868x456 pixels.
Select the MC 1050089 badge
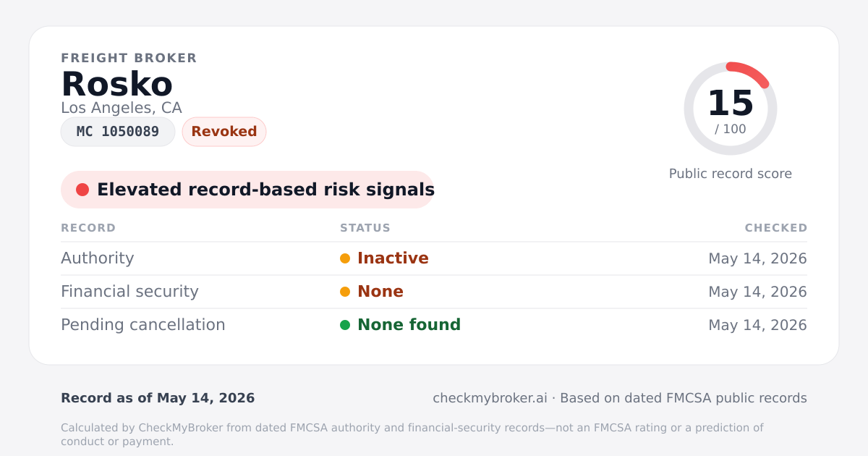point(118,132)
